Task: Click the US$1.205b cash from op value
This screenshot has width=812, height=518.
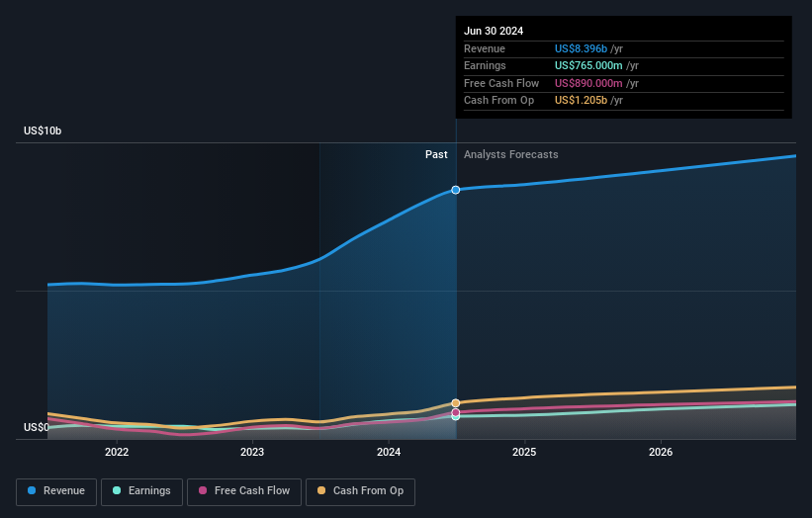Action: [581, 101]
